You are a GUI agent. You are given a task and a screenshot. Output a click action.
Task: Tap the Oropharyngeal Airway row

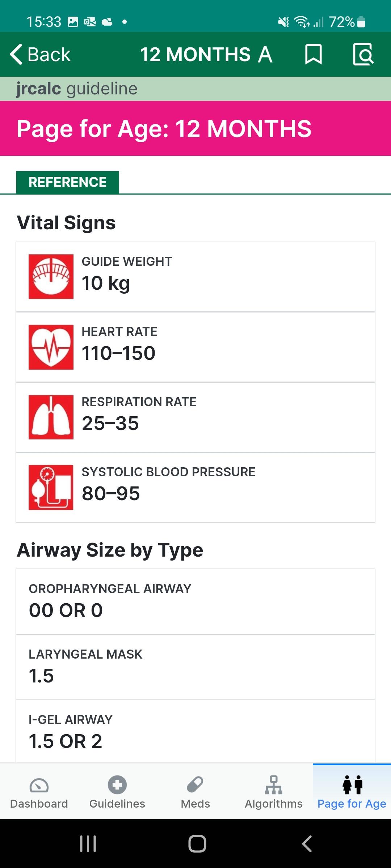point(195,602)
